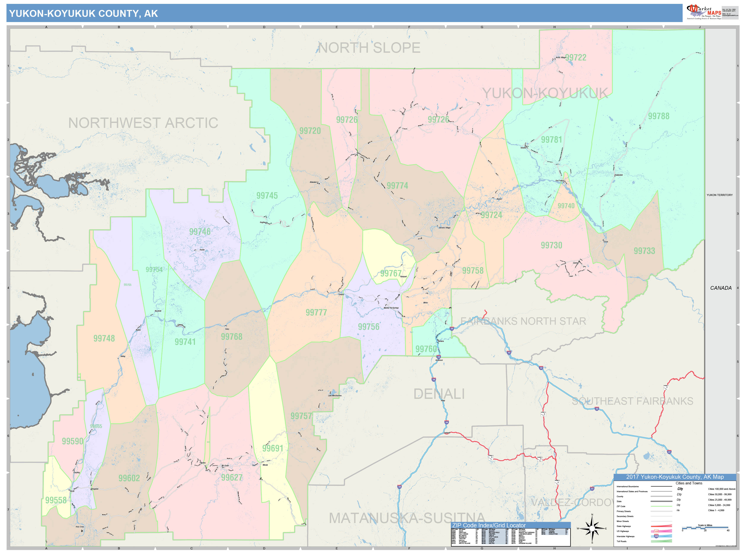Select the Cities and Towns legend section

(689, 483)
